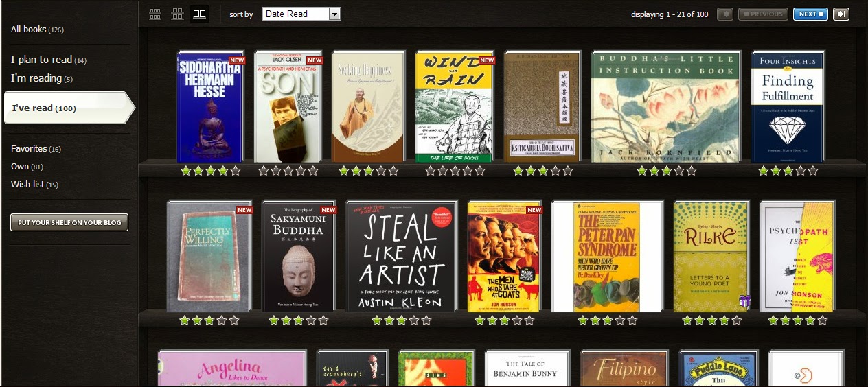Open Filipino Style book cover
This screenshot has width=868, height=387.
624,368
